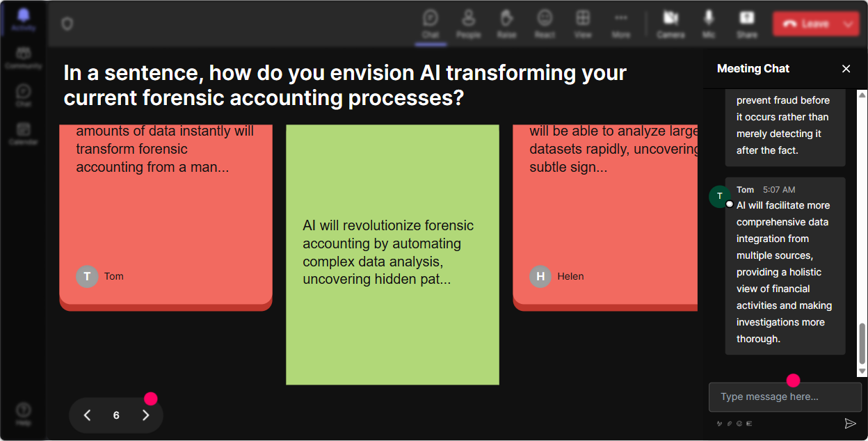Open Help at sidebar bottom

tap(24, 414)
